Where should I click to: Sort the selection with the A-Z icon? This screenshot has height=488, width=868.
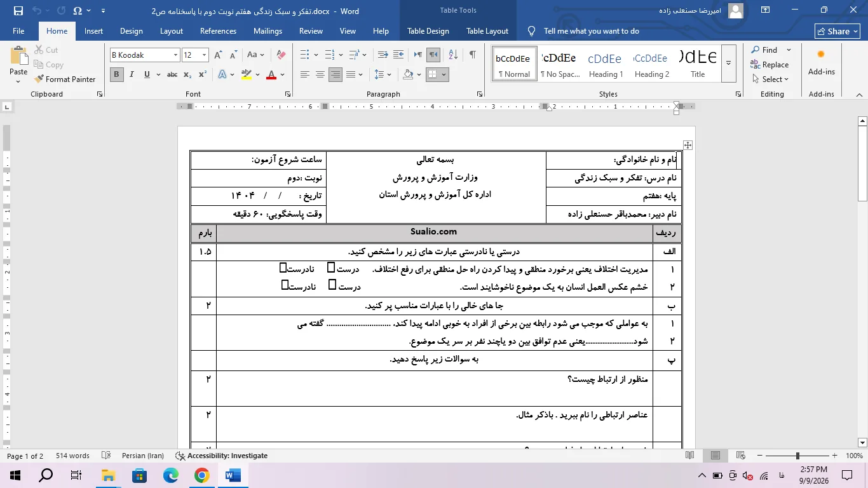pyautogui.click(x=454, y=55)
